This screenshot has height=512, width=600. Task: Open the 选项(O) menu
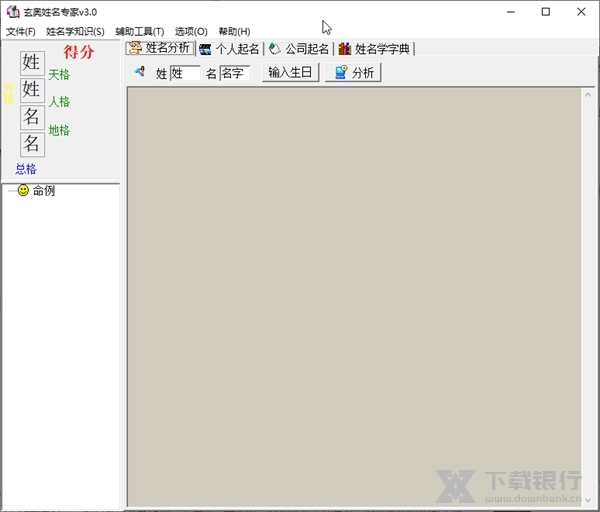pos(191,31)
